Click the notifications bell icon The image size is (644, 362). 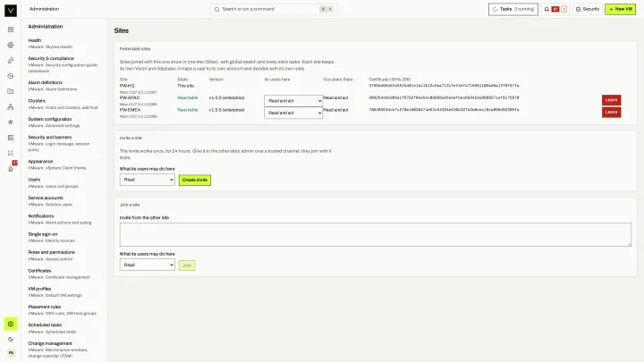547,9
